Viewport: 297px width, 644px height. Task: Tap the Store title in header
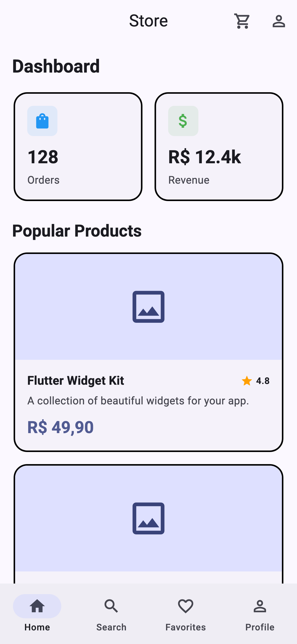click(x=148, y=21)
